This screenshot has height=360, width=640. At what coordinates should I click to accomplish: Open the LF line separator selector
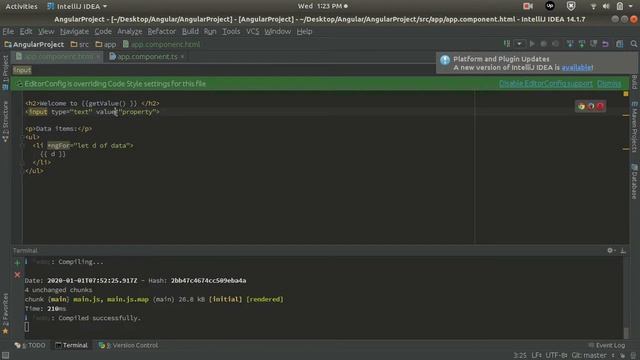(536, 356)
